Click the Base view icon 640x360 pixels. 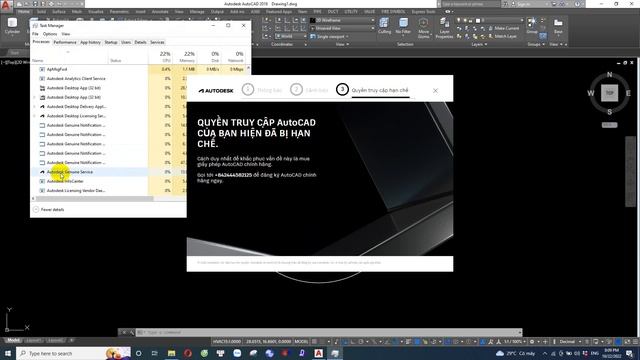(x=558, y=25)
